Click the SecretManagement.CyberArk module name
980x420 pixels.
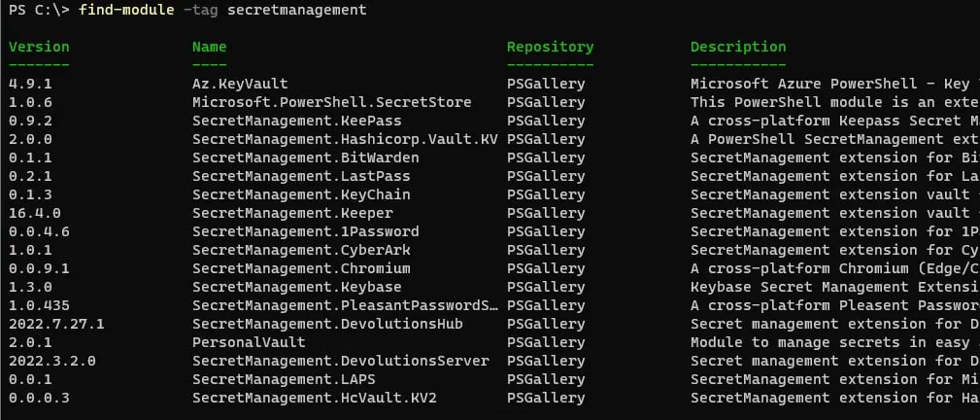(x=301, y=250)
